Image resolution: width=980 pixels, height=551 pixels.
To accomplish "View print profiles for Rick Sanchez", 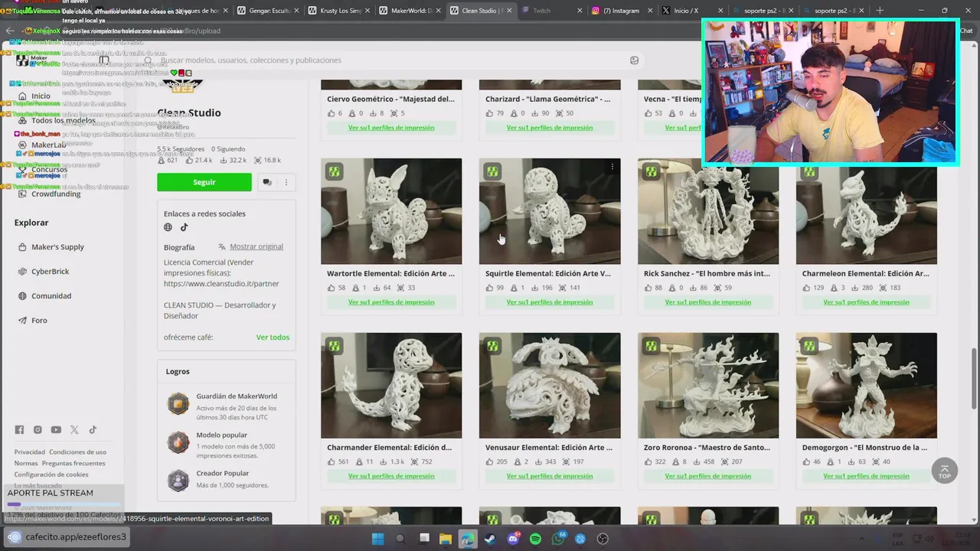I will point(708,302).
